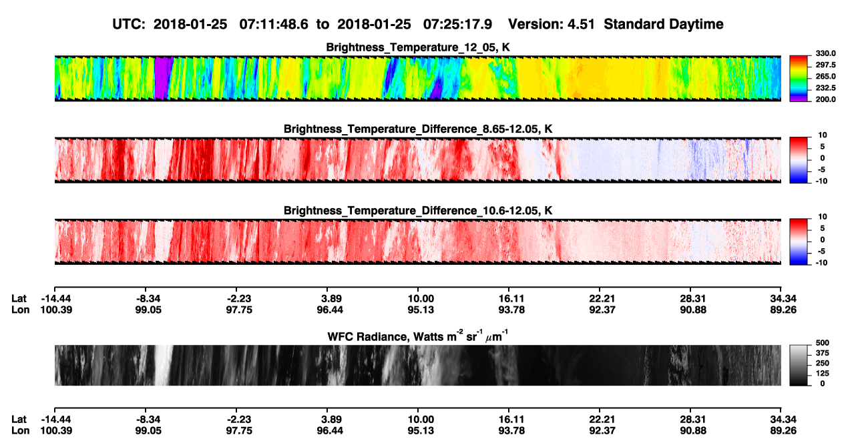
Task: Click the '10' label on 10.6-12.05 colorbar
Action: [822, 217]
